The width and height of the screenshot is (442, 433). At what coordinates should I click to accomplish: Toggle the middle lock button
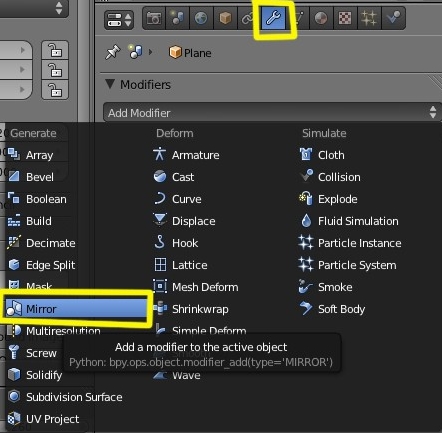(55, 70)
